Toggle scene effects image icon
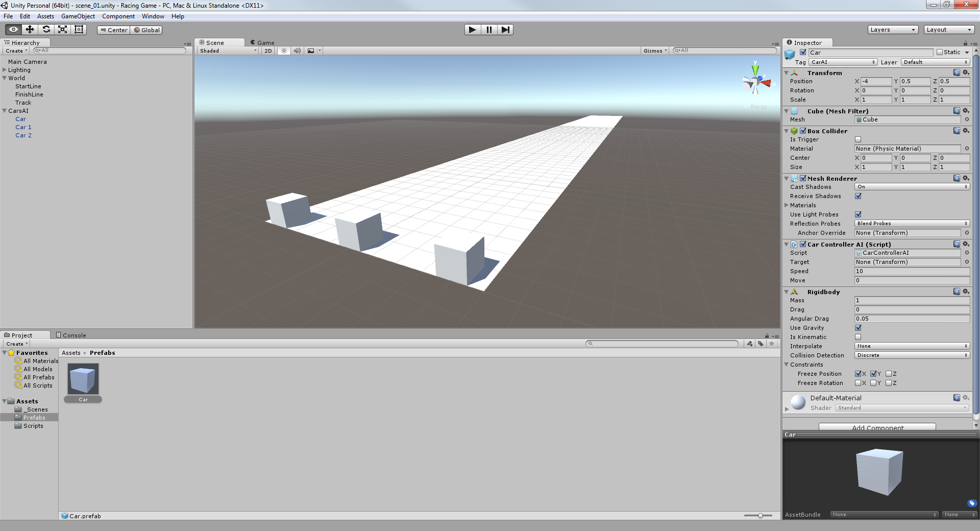The image size is (980, 531). coord(311,51)
